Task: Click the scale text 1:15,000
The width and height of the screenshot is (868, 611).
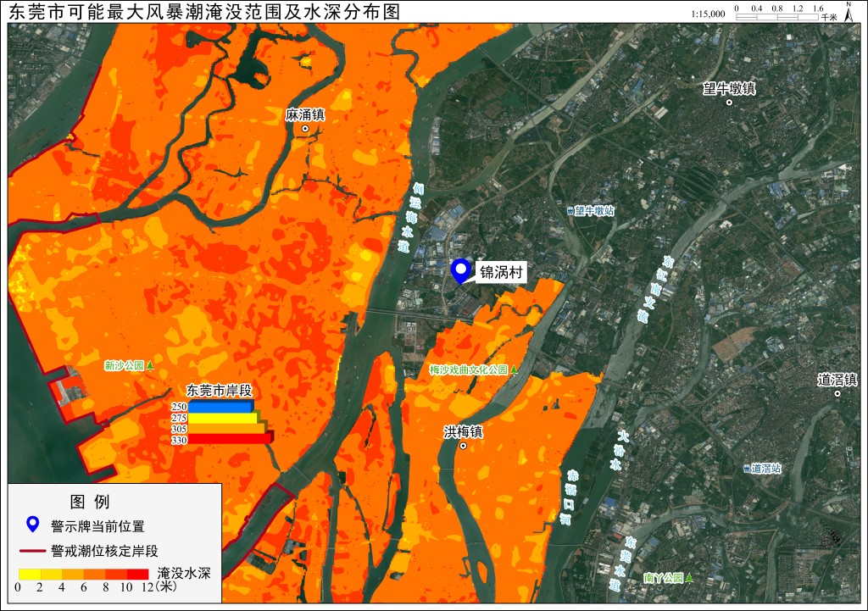Action: [x=708, y=14]
